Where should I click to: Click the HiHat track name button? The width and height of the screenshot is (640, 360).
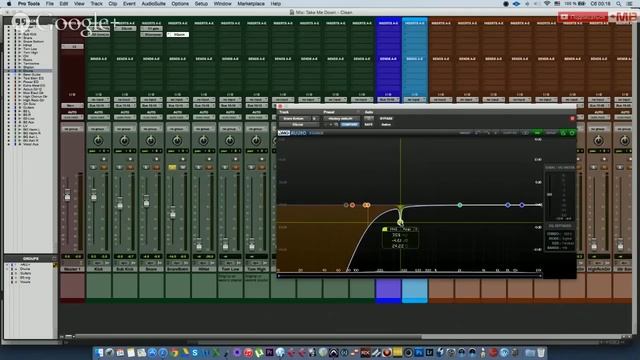pyautogui.click(x=204, y=269)
